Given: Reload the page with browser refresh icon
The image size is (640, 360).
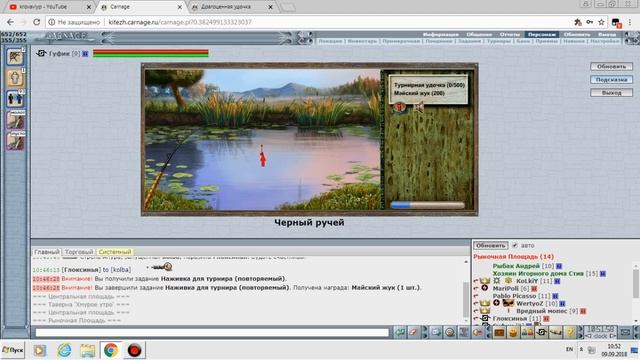Looking at the screenshot, I should (36, 22).
